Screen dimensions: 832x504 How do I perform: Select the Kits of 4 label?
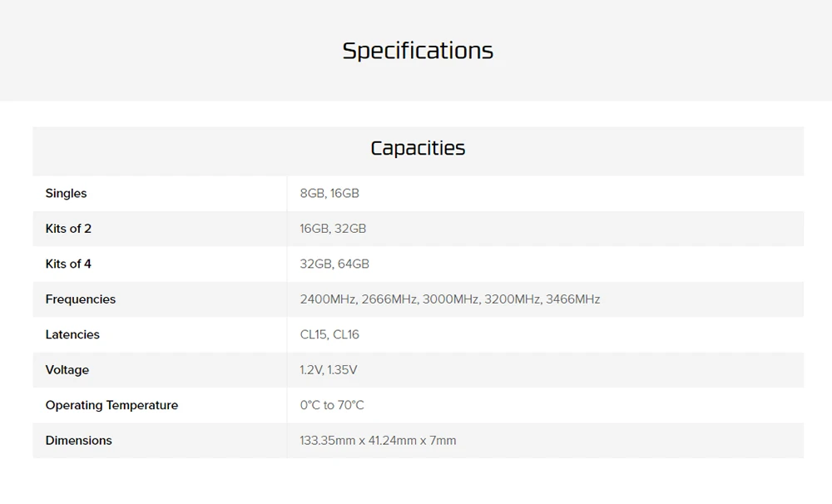click(68, 264)
